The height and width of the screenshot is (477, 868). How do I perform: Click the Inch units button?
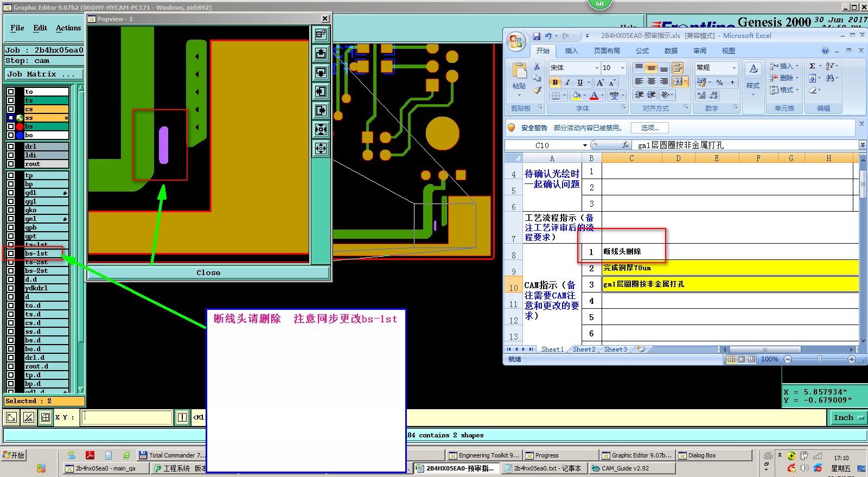848,417
